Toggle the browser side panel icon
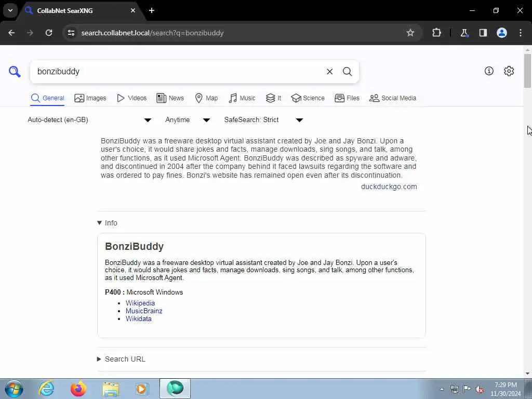The width and height of the screenshot is (532, 399). 483,33
